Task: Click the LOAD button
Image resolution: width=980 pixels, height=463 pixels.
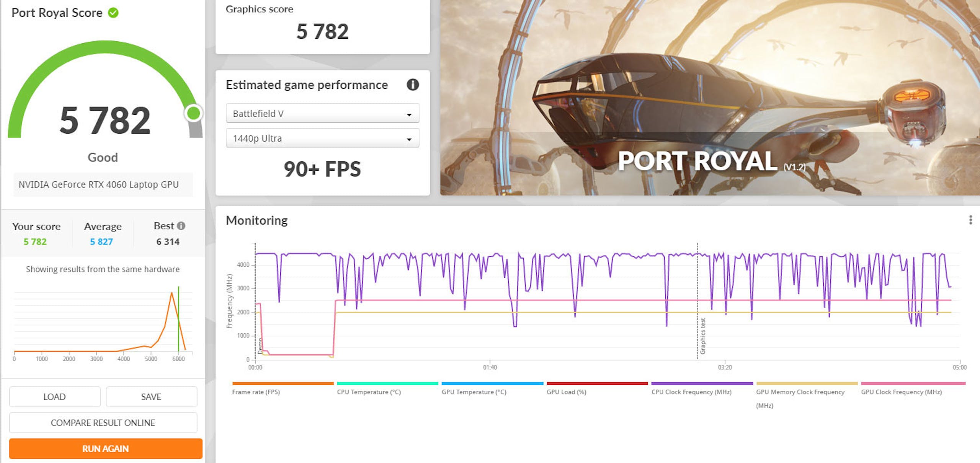Action: (55, 397)
